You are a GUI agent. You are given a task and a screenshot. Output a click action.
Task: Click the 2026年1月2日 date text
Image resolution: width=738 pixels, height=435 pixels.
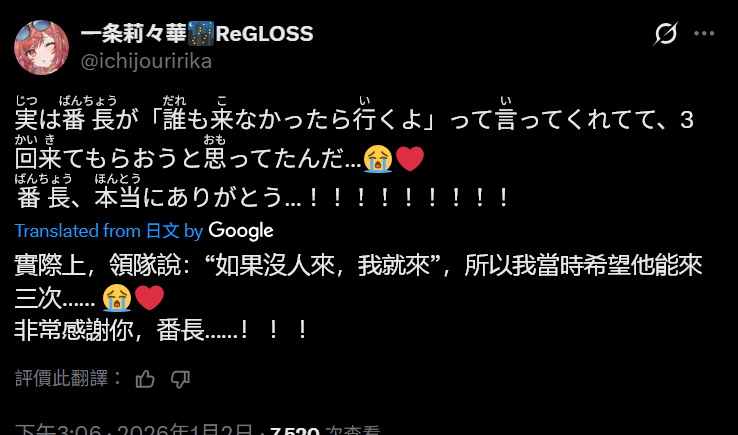pos(185,430)
